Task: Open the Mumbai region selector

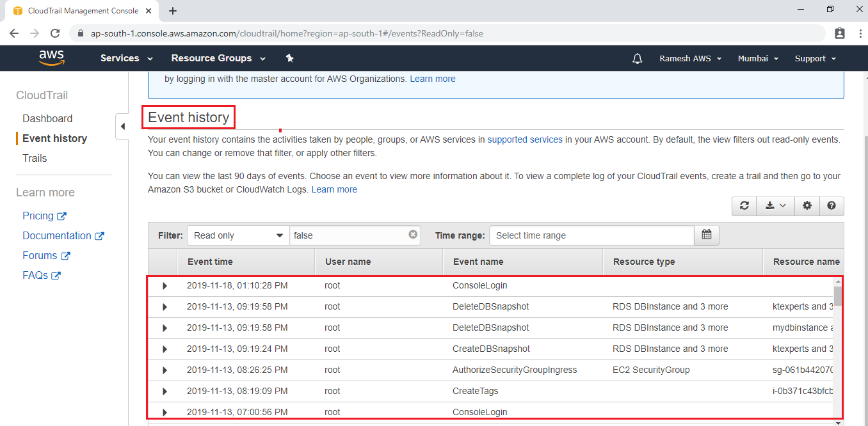Action: click(x=759, y=58)
